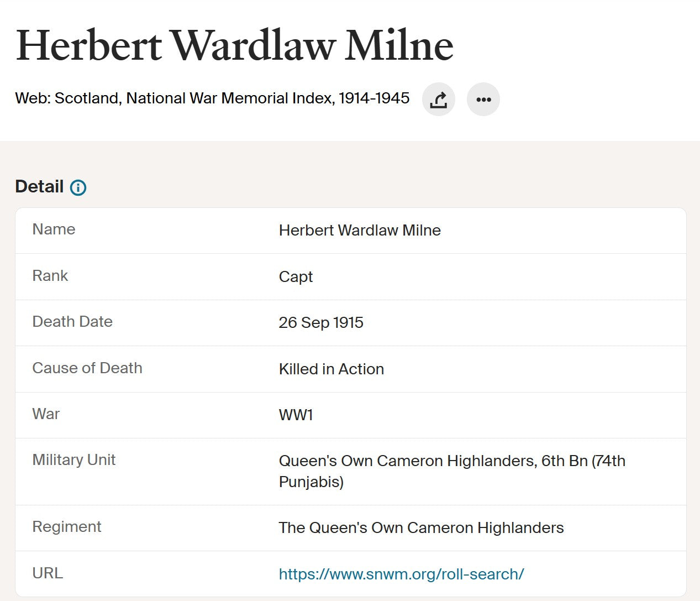Reveal extra record actions via ellipsis
This screenshot has width=700, height=601.
coord(483,100)
